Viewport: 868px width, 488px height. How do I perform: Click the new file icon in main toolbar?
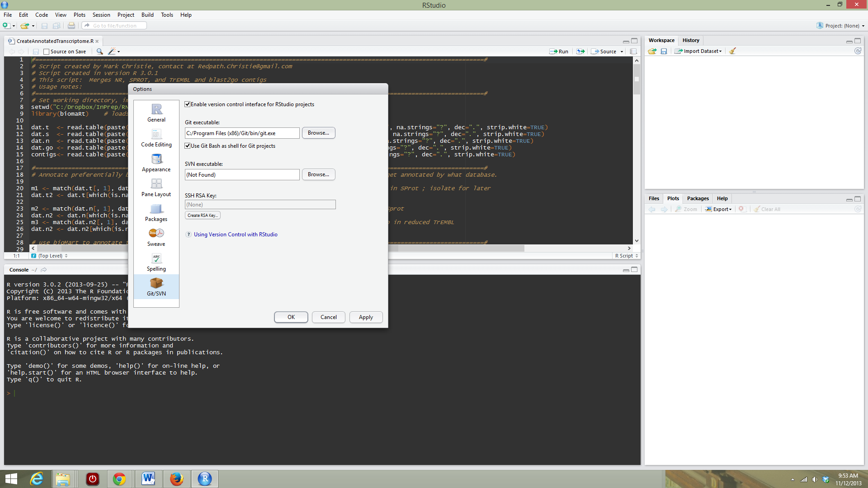click(6, 26)
